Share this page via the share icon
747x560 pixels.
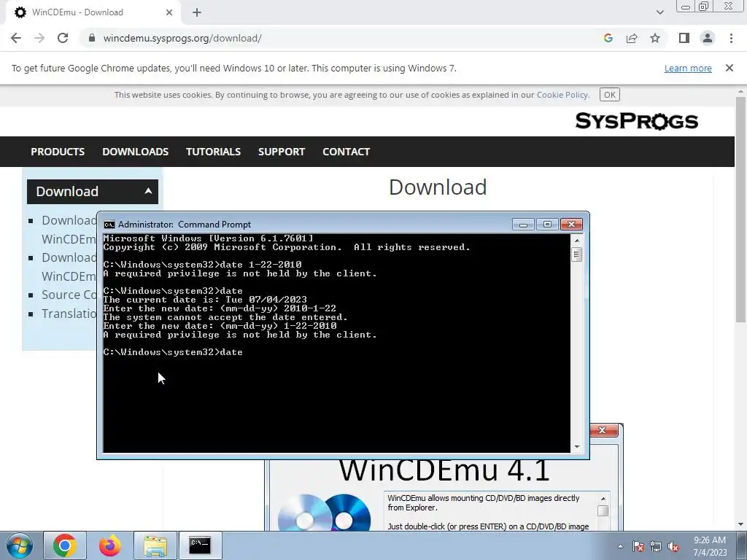[632, 38]
